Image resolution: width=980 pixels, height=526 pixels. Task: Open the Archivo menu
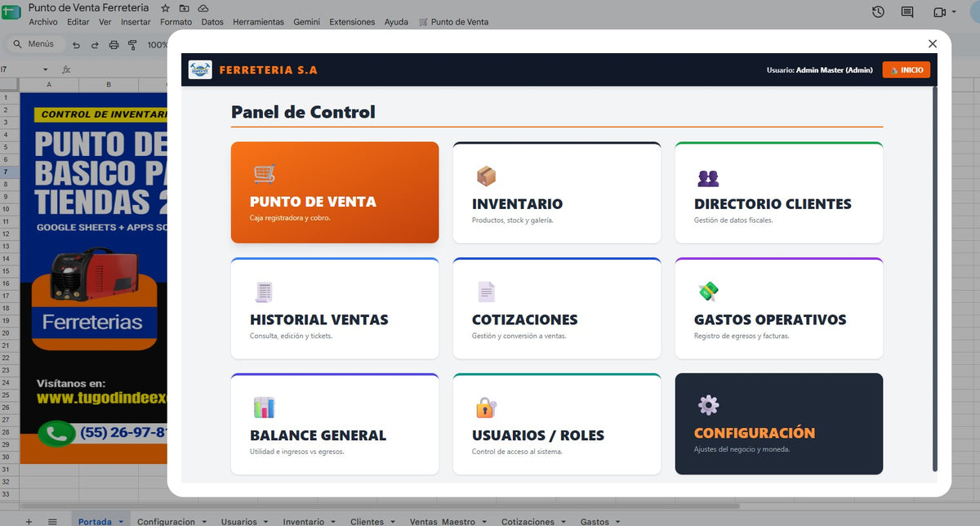click(x=43, y=22)
